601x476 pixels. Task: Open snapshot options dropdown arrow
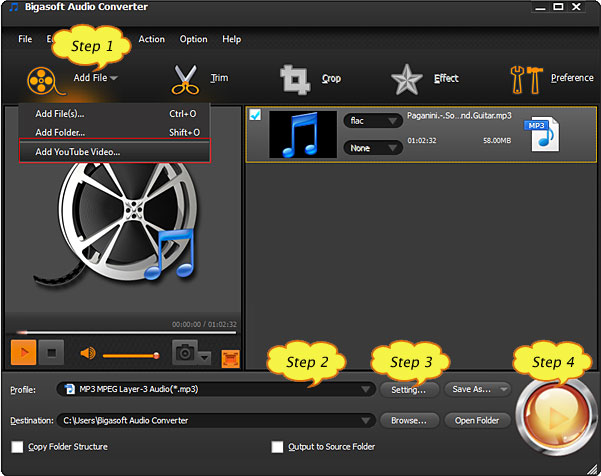click(x=205, y=358)
